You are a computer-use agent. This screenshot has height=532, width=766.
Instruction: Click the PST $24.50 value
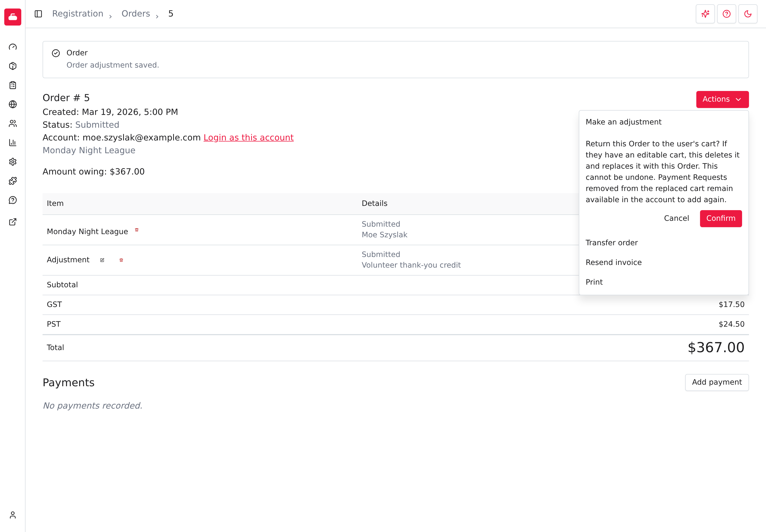[731, 324]
